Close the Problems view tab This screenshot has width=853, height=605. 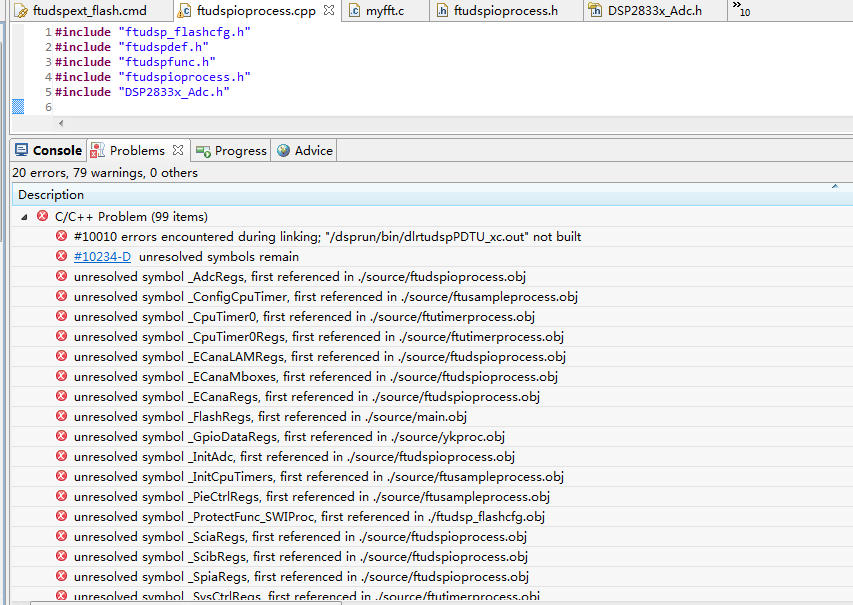click(x=178, y=150)
